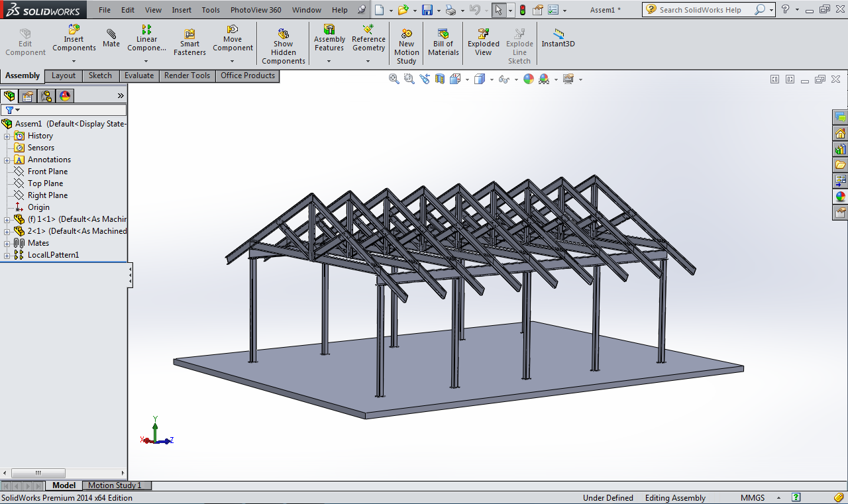Viewport: 848px width, 504px height.
Task: Open the Tools menu
Action: [211, 10]
